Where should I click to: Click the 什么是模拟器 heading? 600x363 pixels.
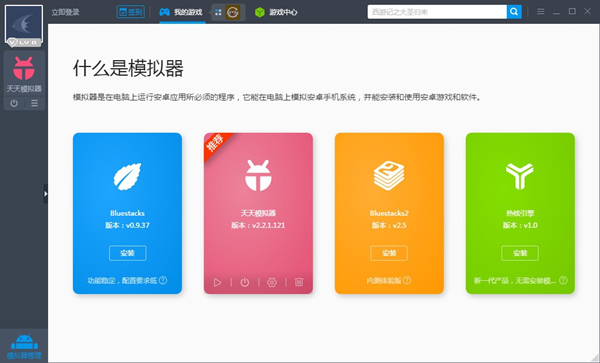point(128,68)
